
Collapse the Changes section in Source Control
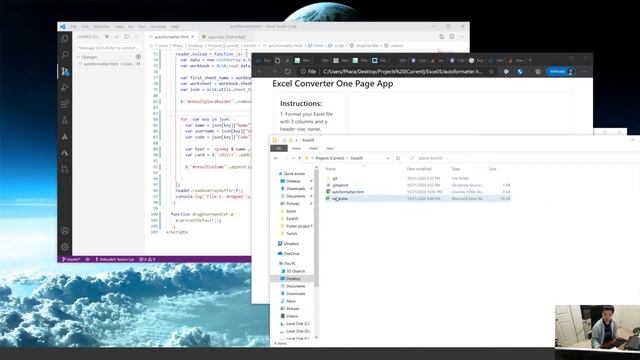point(78,57)
